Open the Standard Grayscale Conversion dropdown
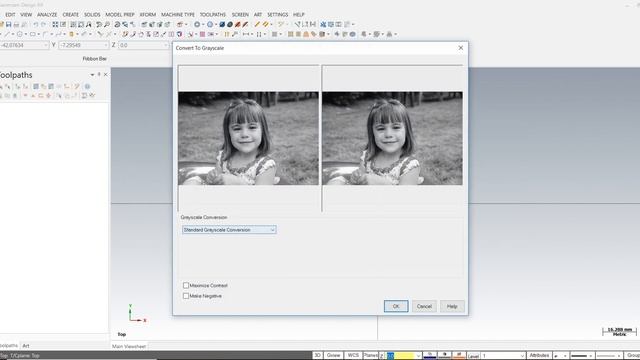The width and height of the screenshot is (640, 360). (x=229, y=230)
